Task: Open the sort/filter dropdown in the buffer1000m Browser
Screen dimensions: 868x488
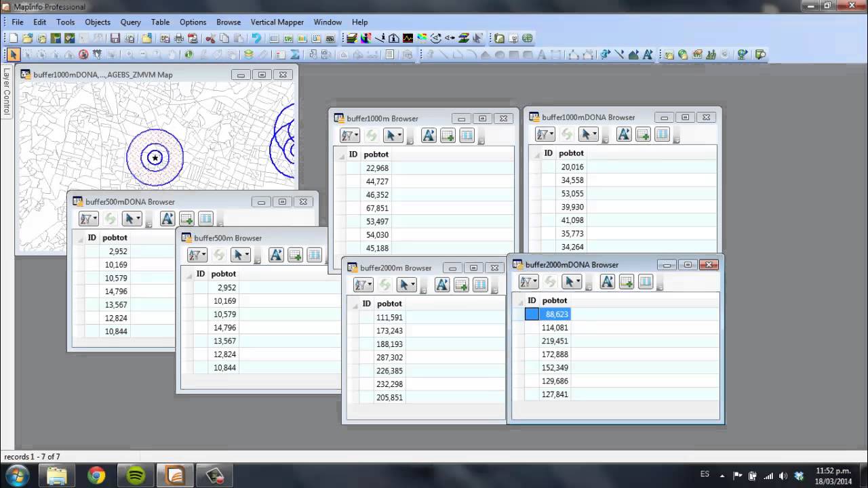Action: (350, 136)
